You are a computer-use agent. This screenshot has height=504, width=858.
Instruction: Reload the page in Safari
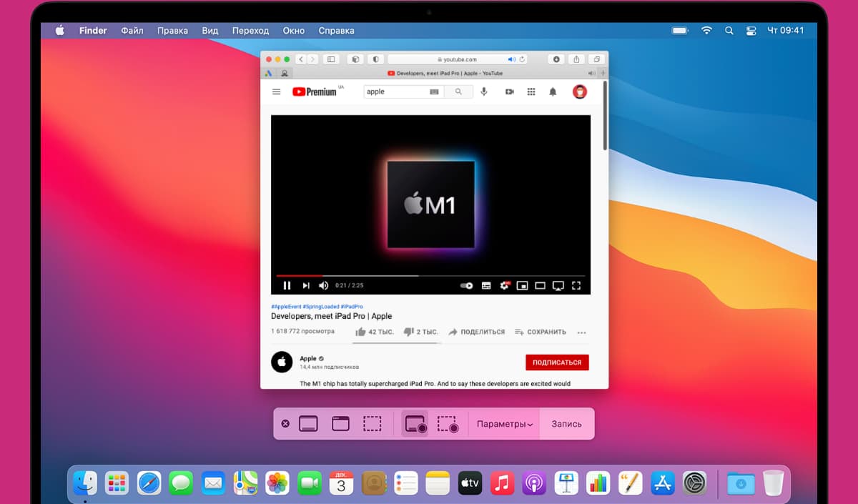(x=523, y=59)
